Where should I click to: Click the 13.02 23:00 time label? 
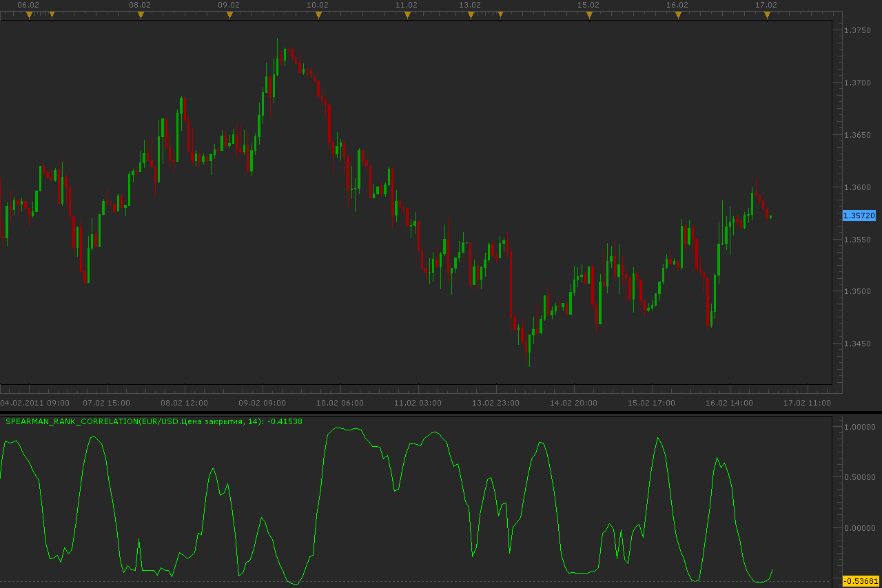pos(496,403)
